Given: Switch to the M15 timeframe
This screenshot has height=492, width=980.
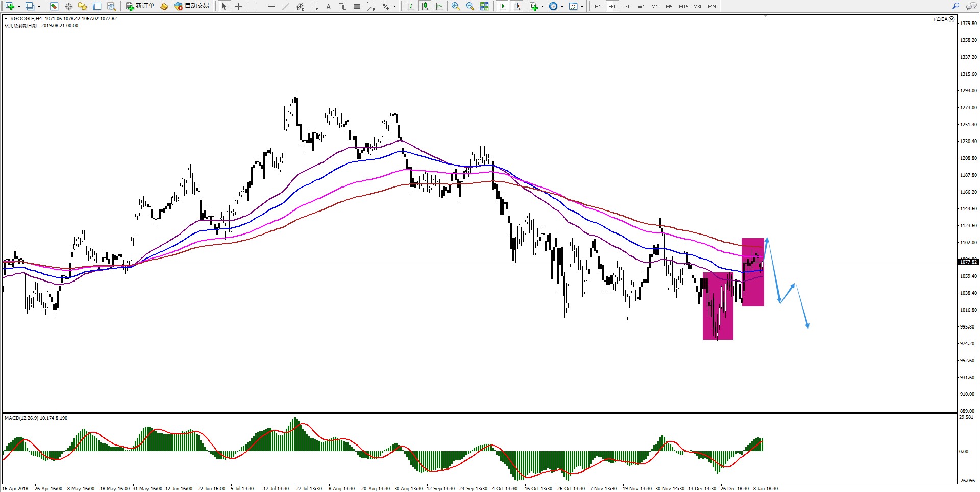Looking at the screenshot, I should [x=683, y=6].
